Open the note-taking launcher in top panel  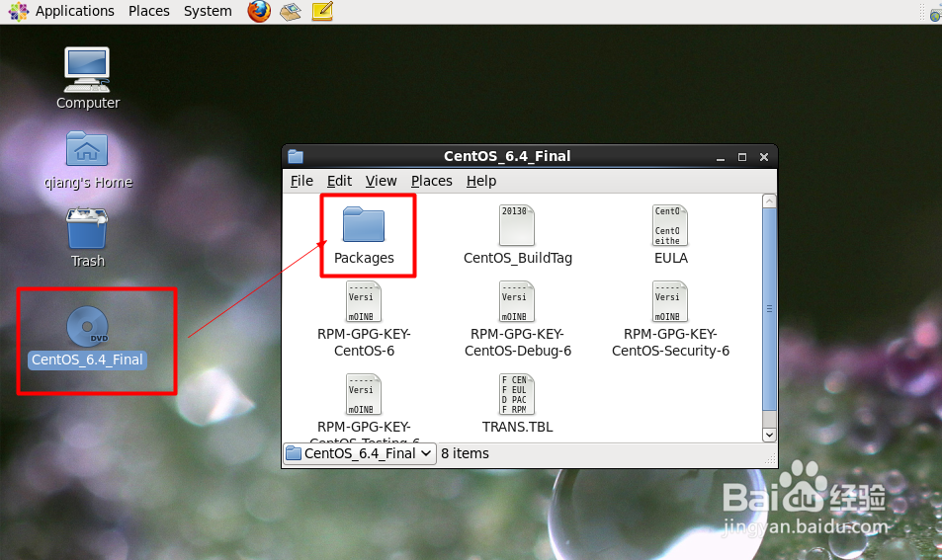pyautogui.click(x=322, y=11)
